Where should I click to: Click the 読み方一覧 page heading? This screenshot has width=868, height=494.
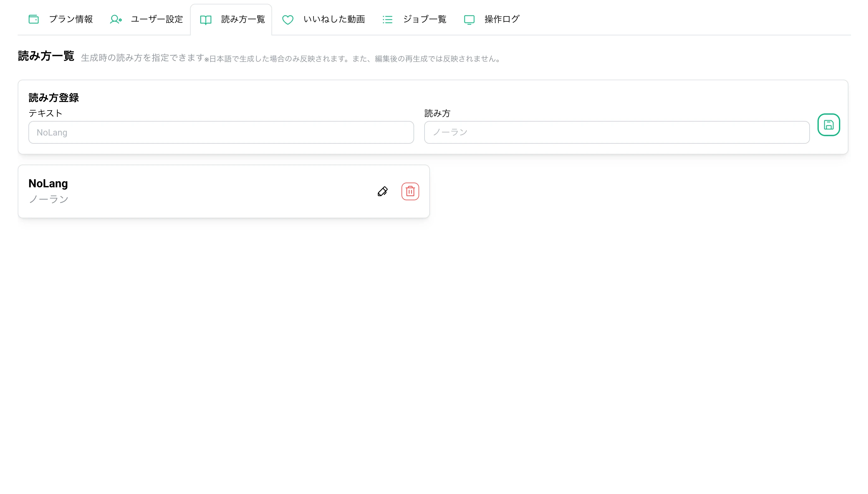46,56
